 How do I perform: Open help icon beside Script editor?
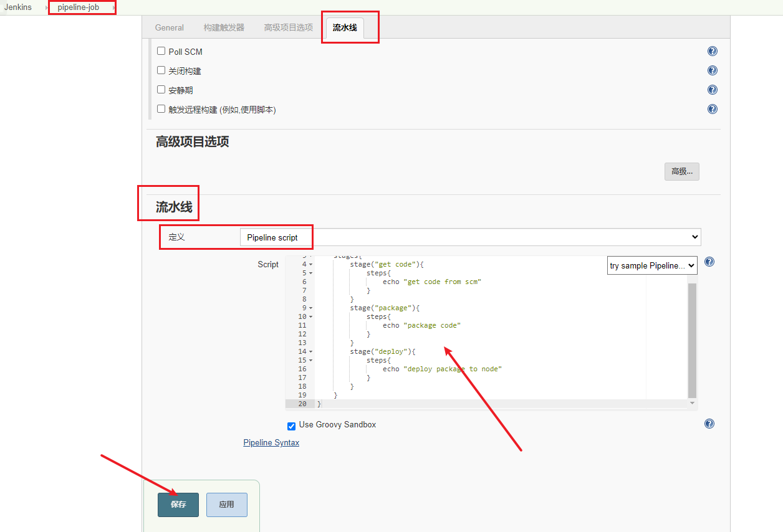click(709, 262)
